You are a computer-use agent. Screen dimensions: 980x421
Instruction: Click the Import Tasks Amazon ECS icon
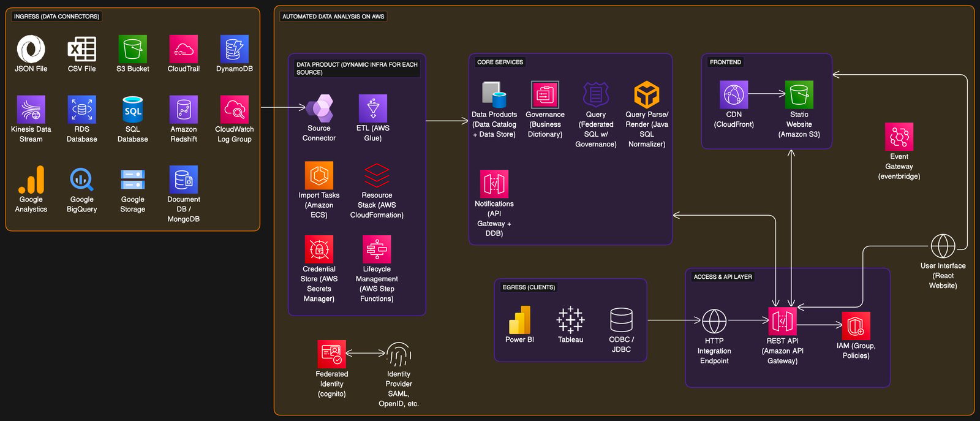(x=319, y=176)
